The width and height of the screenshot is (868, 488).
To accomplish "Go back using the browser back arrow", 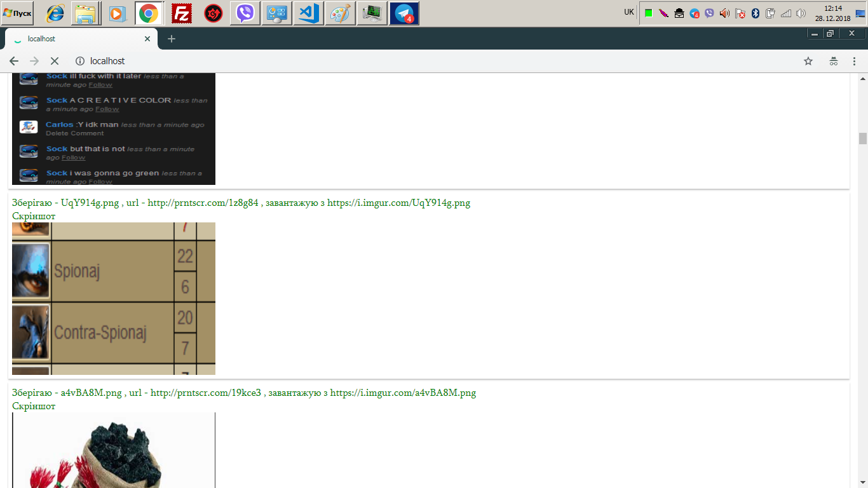I will click(x=14, y=61).
